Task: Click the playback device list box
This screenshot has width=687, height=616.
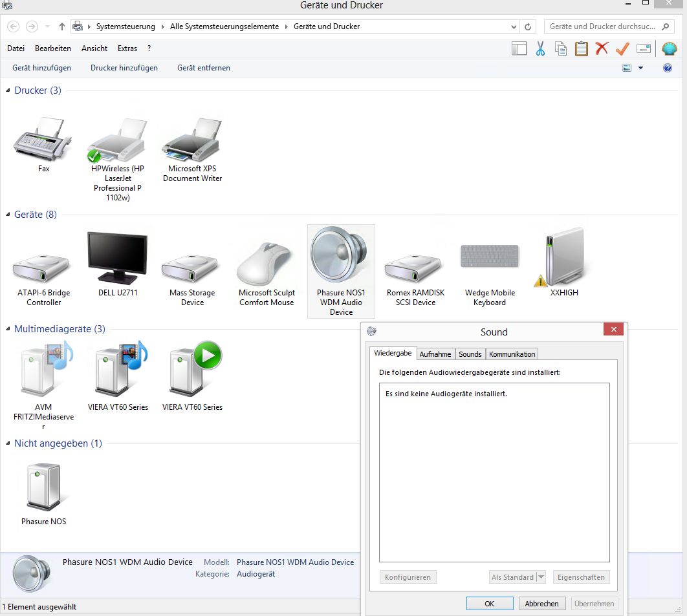Action: [x=494, y=473]
